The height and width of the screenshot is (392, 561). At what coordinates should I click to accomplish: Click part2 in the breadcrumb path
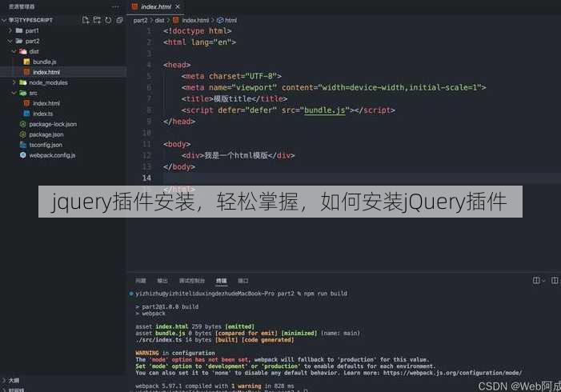coord(140,20)
